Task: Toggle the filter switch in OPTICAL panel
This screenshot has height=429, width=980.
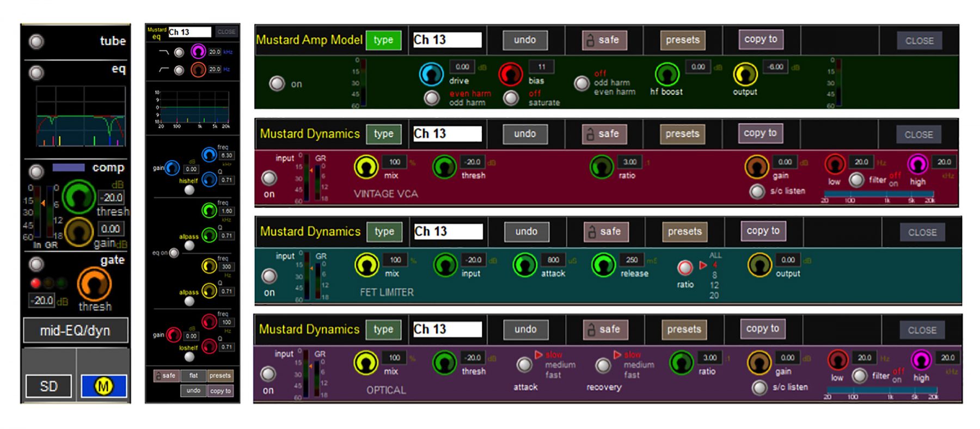Action: pos(859,376)
